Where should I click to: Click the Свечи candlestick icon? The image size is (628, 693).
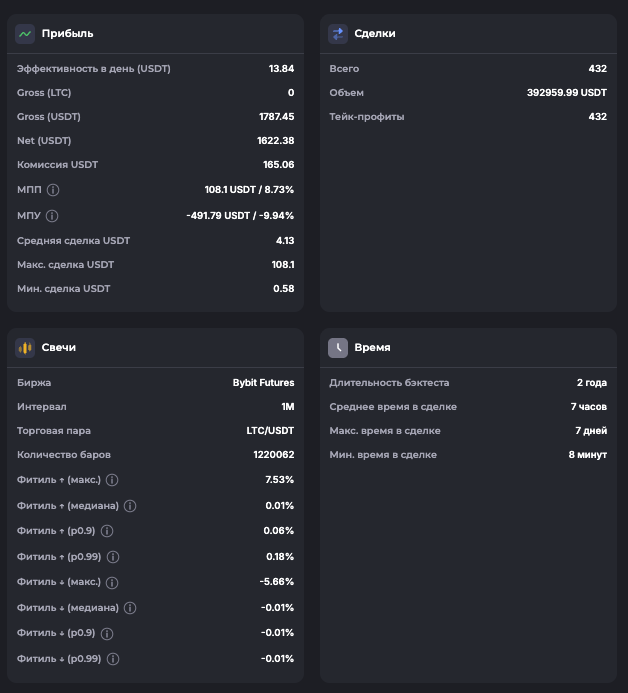point(25,347)
